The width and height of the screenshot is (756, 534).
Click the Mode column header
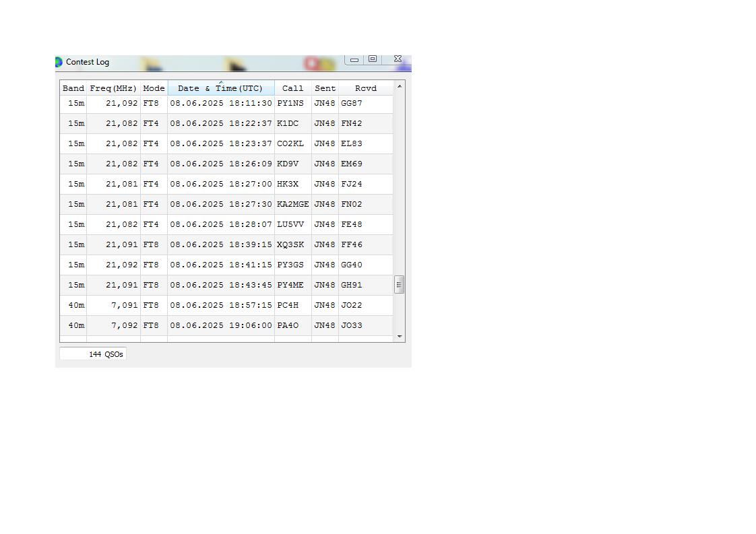[154, 88]
